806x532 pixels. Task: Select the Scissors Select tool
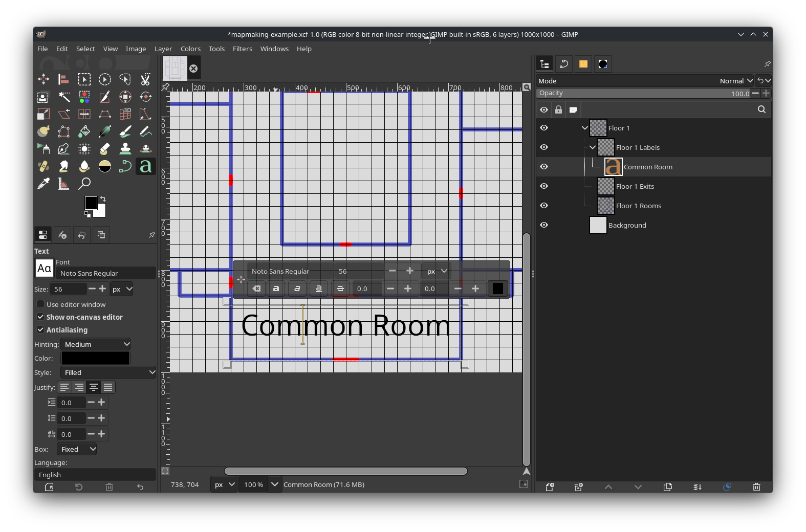tap(146, 79)
